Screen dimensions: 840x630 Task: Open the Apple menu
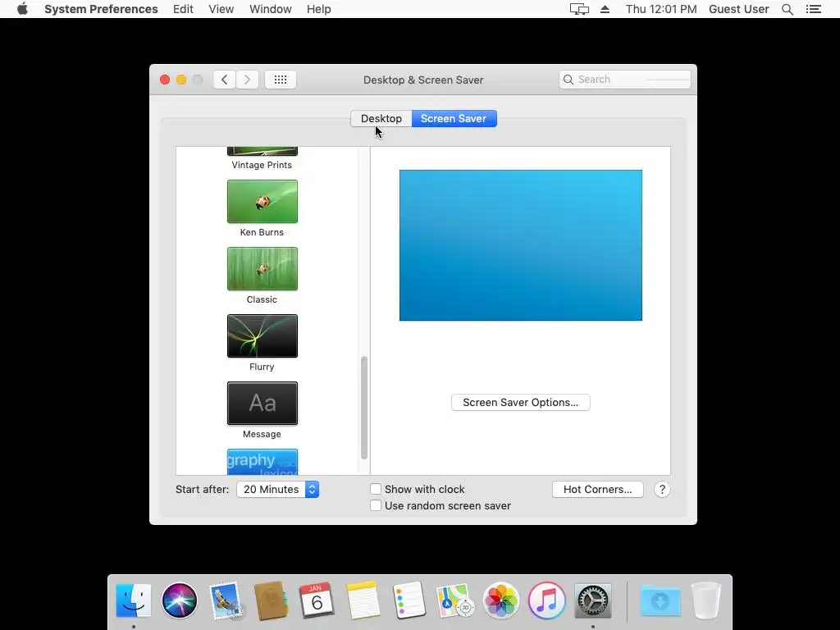[22, 9]
